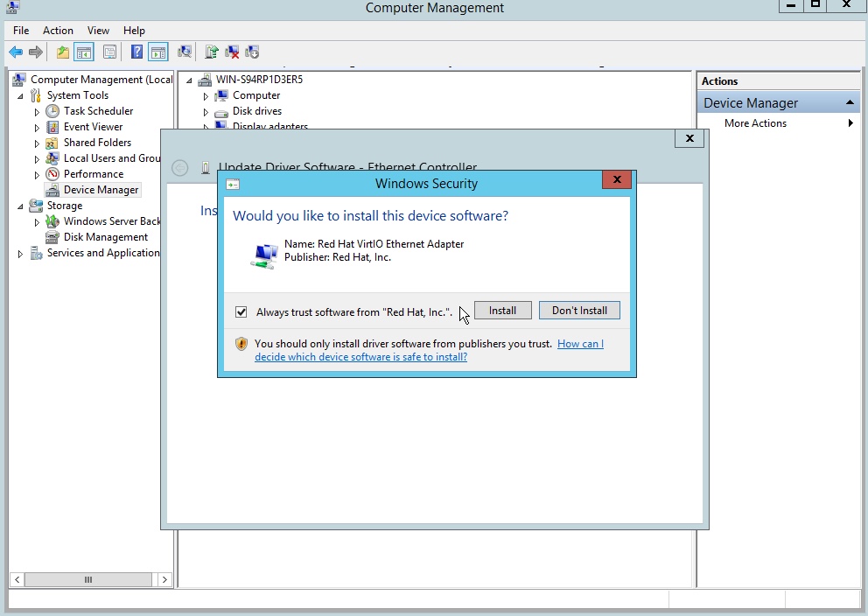Expand the Task Scheduler node
Viewport: 868px width, 616px height.
pyautogui.click(x=37, y=112)
